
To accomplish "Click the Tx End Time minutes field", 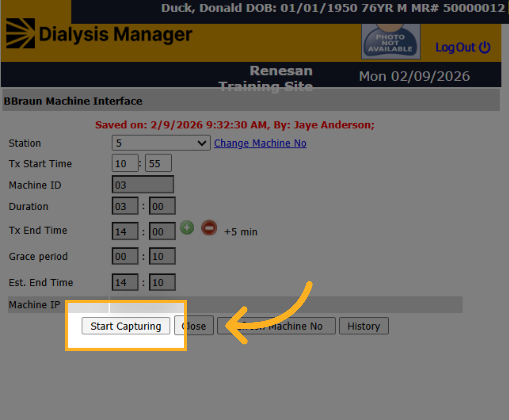I will pos(162,231).
